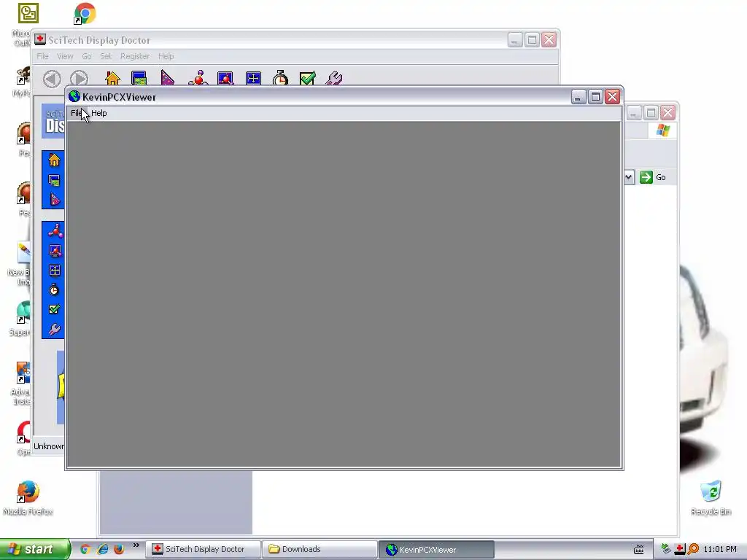Click the wrench icon in Display Doctor toolbar
The width and height of the screenshot is (747, 560).
click(x=334, y=78)
